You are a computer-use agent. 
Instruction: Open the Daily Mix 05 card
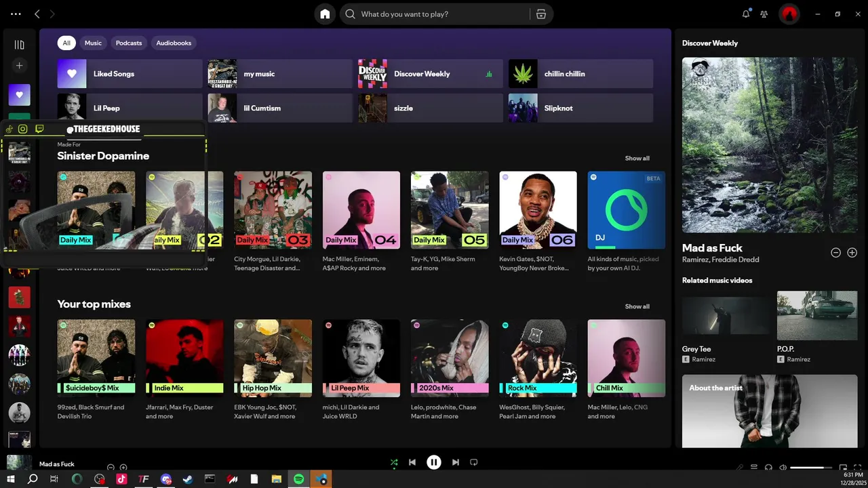450,222
